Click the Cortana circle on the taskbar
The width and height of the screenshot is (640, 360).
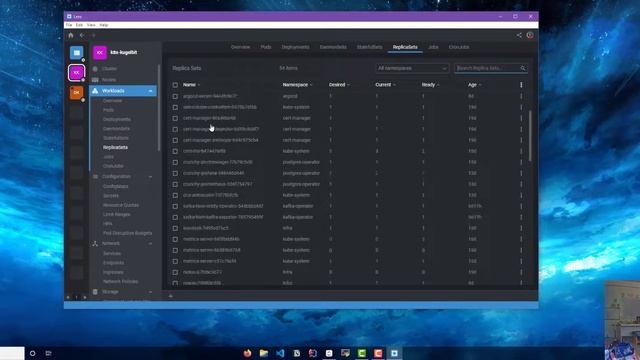(x=33, y=353)
